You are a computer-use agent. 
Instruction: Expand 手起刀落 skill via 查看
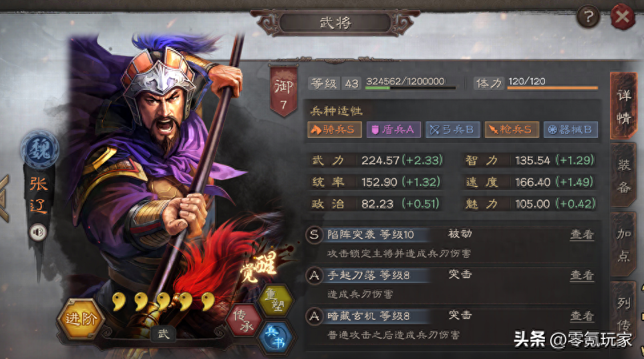coord(582,275)
